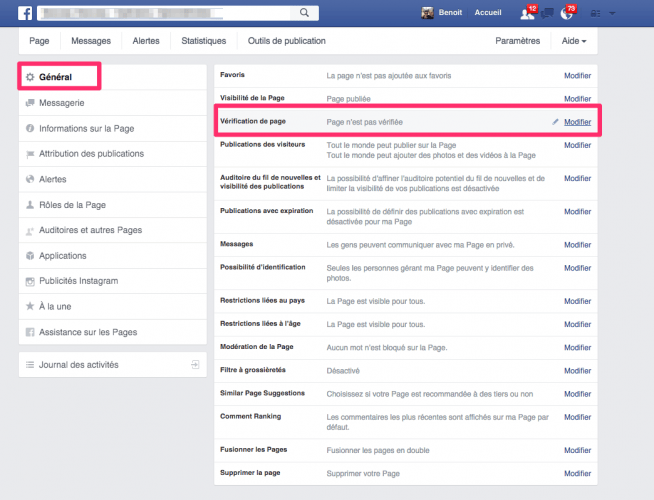This screenshot has width=654, height=500.
Task: Click 'Page n'est pas vérifiée' status text
Action: point(365,122)
